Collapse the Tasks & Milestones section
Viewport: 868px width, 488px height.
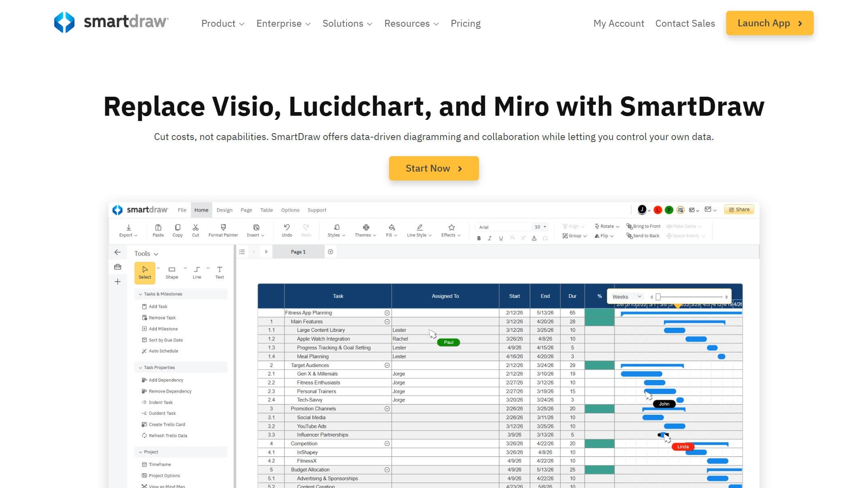pos(140,294)
